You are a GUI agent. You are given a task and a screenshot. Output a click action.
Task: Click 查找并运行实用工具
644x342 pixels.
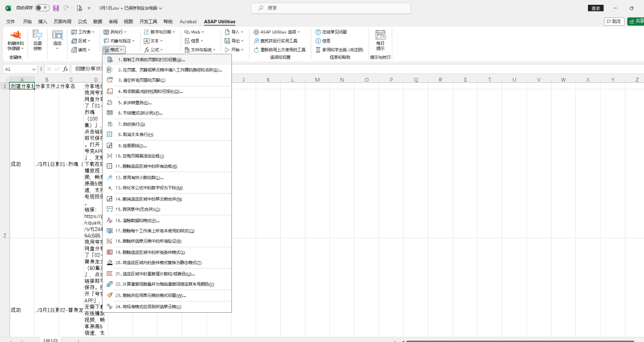coord(275,41)
